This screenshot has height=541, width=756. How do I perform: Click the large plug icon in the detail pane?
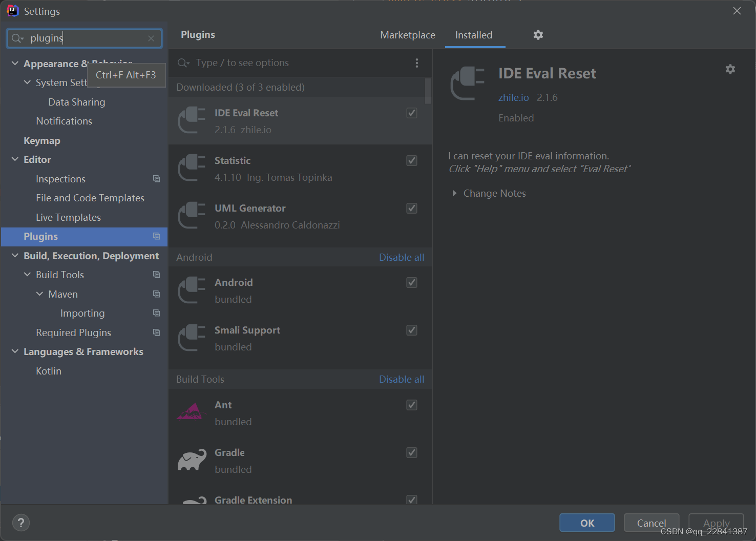coord(467,83)
